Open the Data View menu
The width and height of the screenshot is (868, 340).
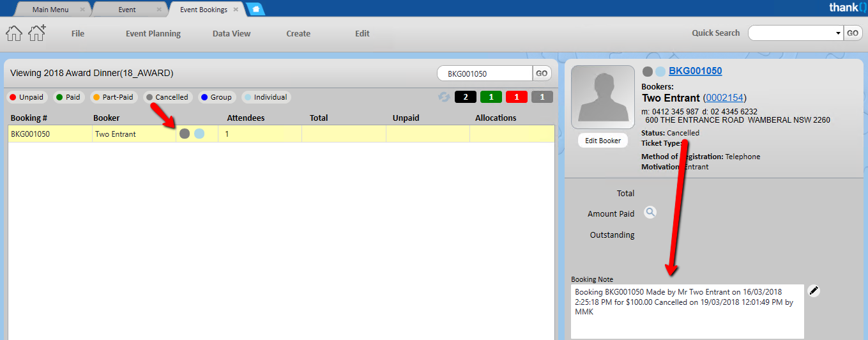pos(231,34)
